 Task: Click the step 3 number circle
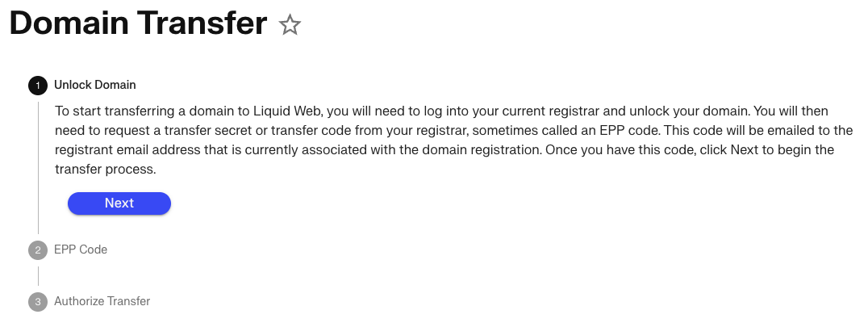(38, 302)
